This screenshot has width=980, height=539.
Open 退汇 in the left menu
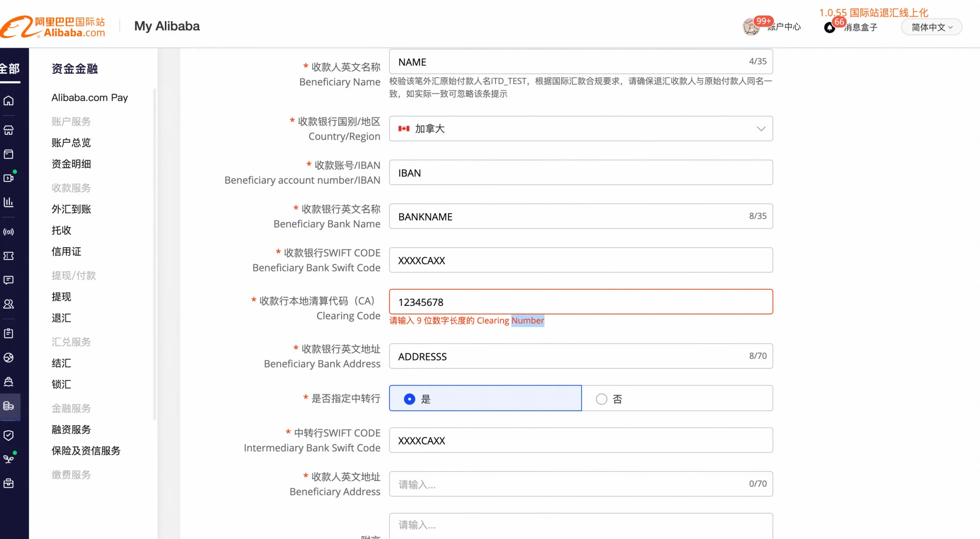pos(62,318)
